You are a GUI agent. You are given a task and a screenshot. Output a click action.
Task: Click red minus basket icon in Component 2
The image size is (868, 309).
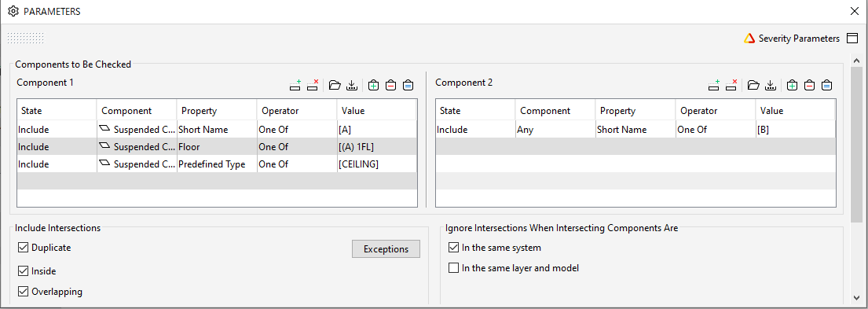click(x=809, y=85)
